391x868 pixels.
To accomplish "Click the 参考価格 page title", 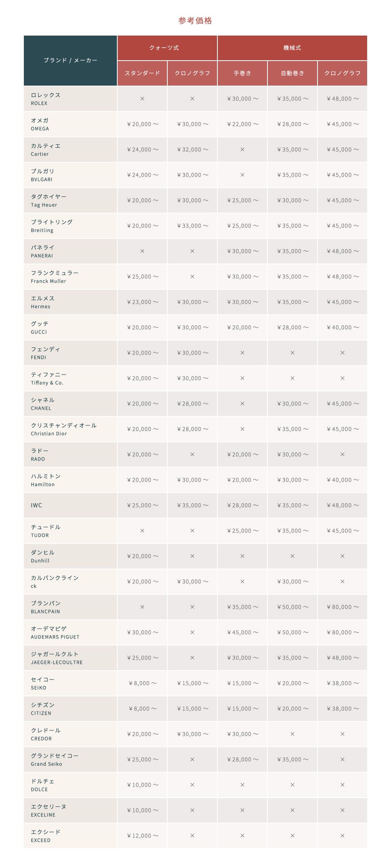I will click(195, 21).
